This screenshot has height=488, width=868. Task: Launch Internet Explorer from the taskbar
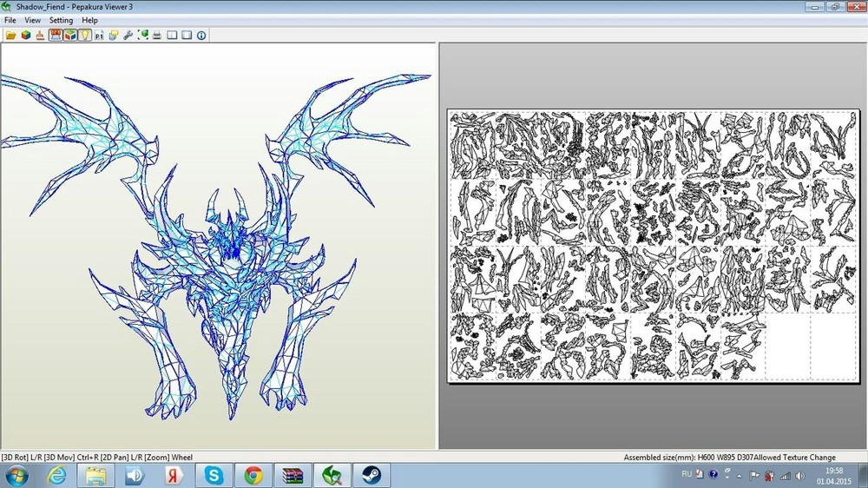click(56, 475)
